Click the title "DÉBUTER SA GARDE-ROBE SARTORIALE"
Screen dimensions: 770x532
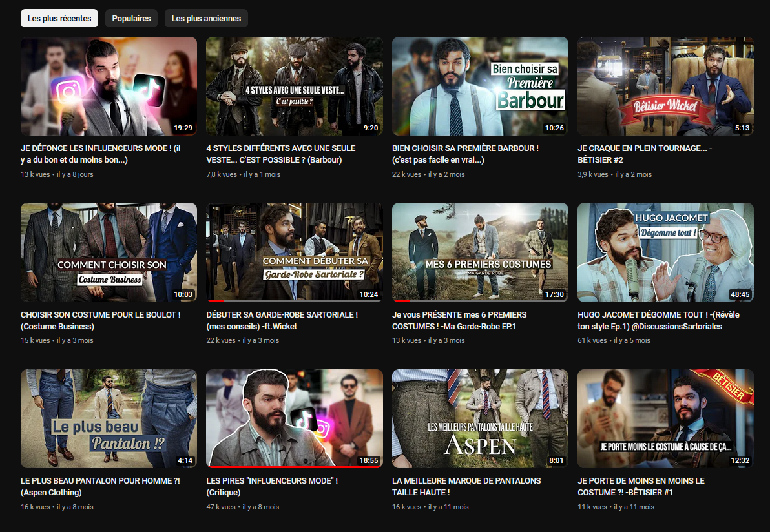[282, 315]
